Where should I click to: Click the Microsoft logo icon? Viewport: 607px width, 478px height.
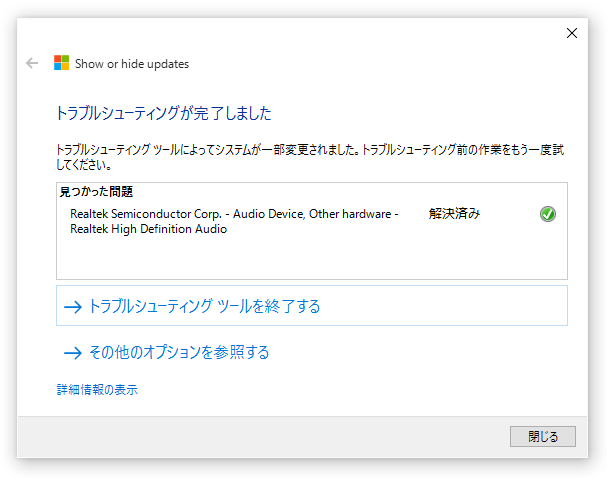tap(62, 63)
